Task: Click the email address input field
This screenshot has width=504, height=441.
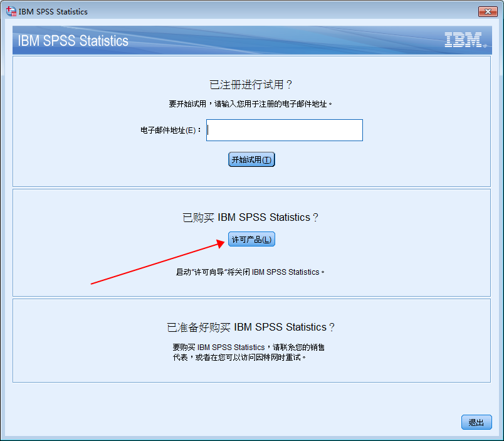Action: 285,130
